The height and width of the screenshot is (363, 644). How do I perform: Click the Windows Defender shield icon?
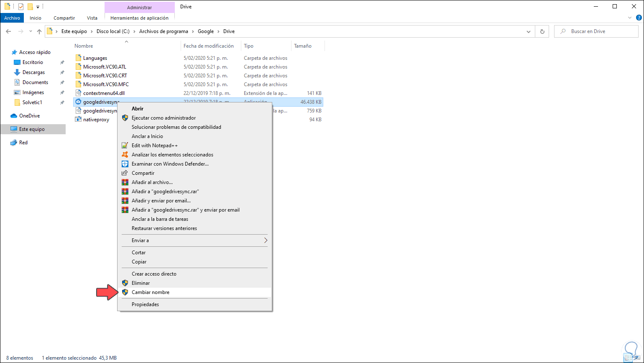tap(125, 164)
